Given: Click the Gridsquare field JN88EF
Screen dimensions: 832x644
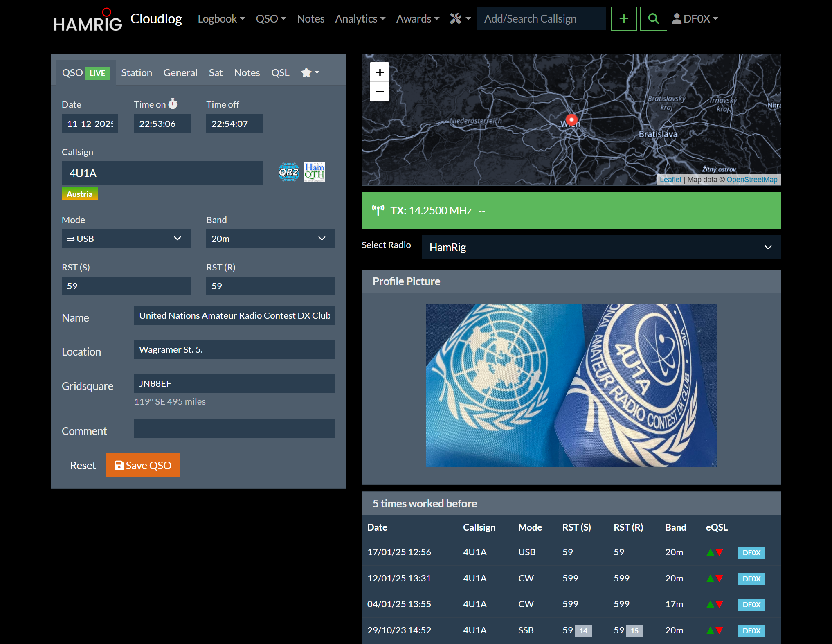Looking at the screenshot, I should click(x=234, y=383).
